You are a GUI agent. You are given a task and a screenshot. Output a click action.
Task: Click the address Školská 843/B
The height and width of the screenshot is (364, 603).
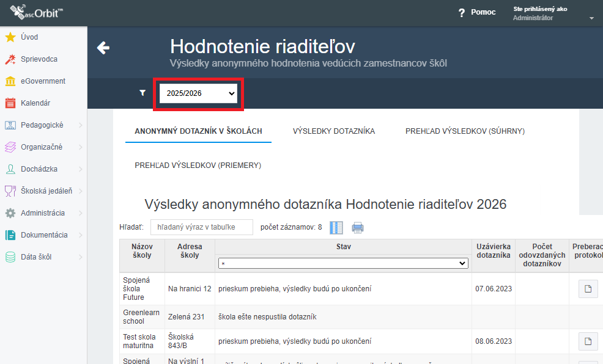tap(181, 341)
